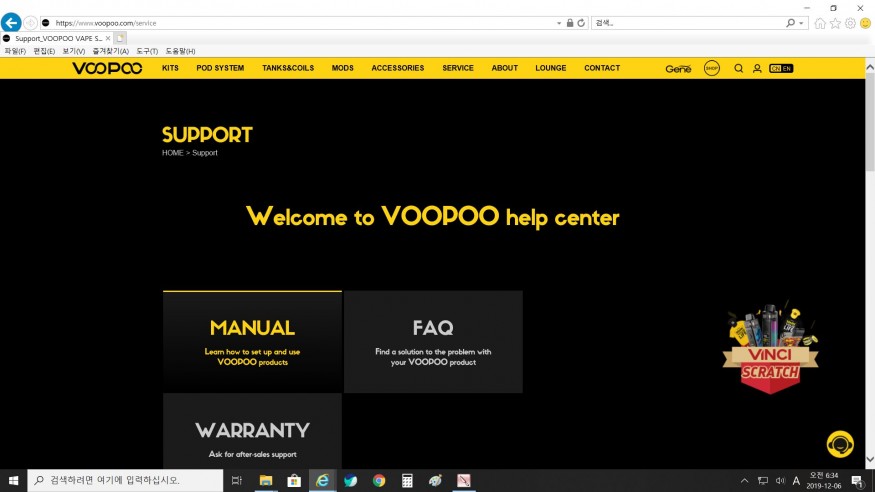This screenshot has height=492, width=875.
Task: Open the MODS navigation item
Action: pyautogui.click(x=343, y=68)
